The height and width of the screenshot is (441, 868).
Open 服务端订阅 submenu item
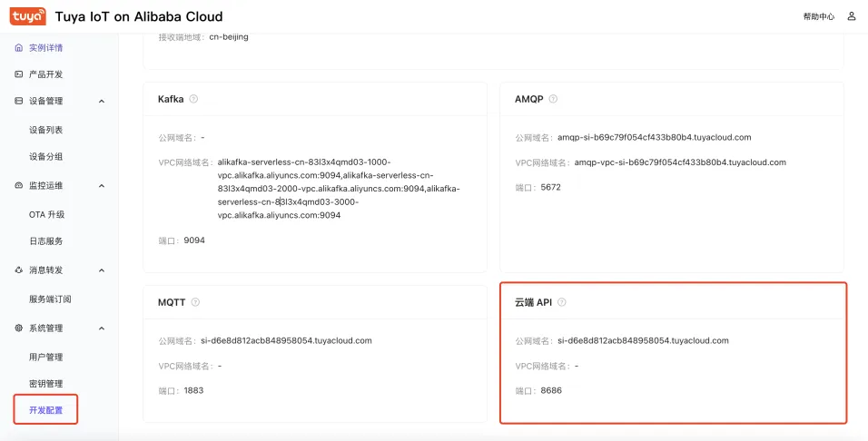point(50,299)
